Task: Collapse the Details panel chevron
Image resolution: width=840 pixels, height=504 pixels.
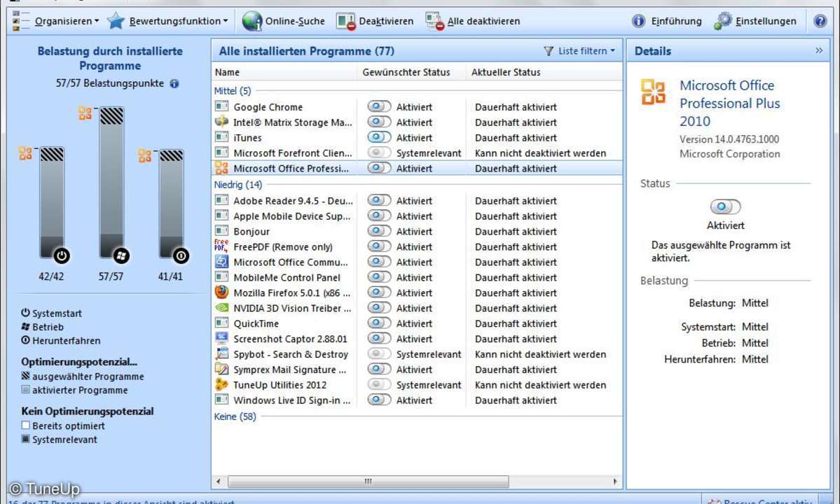Action: click(818, 50)
